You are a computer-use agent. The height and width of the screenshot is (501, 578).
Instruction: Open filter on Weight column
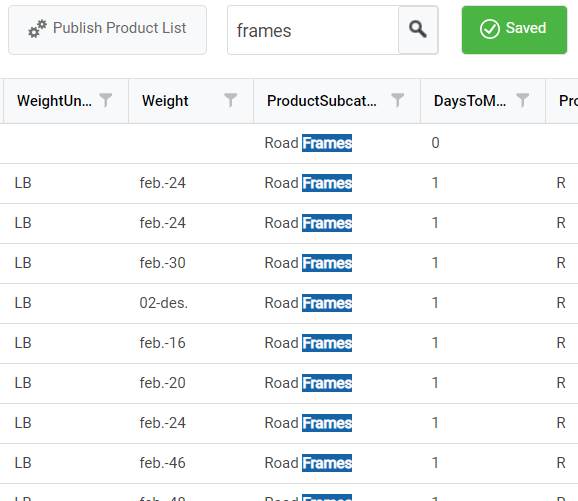231,100
